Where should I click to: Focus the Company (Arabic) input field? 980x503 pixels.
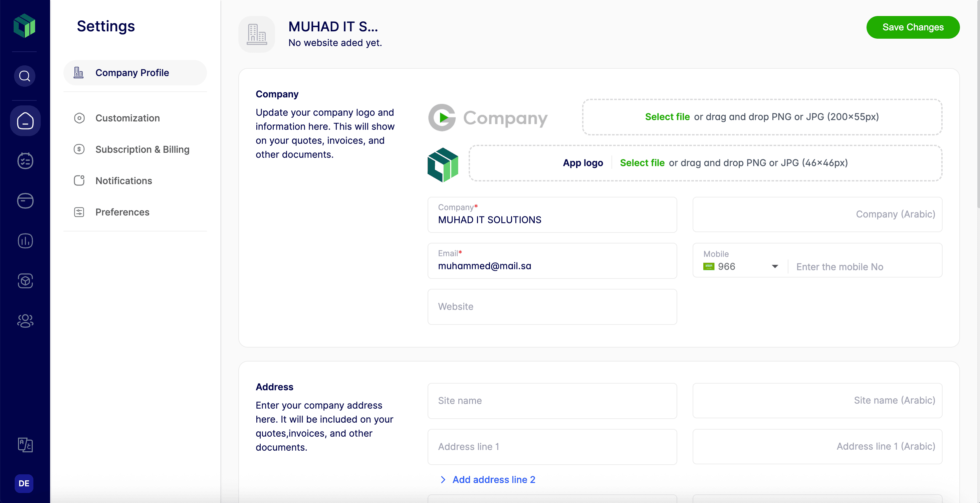pos(817,214)
